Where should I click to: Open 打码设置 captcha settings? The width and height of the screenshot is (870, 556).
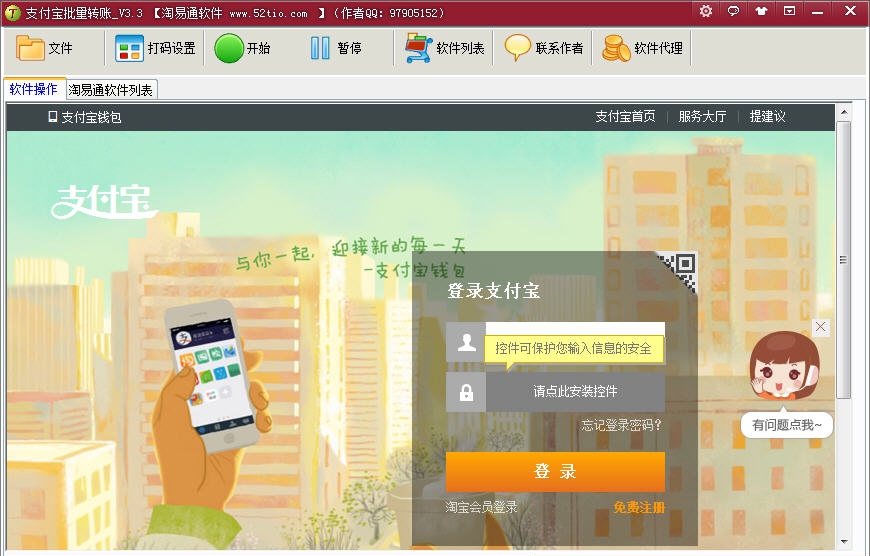click(155, 48)
